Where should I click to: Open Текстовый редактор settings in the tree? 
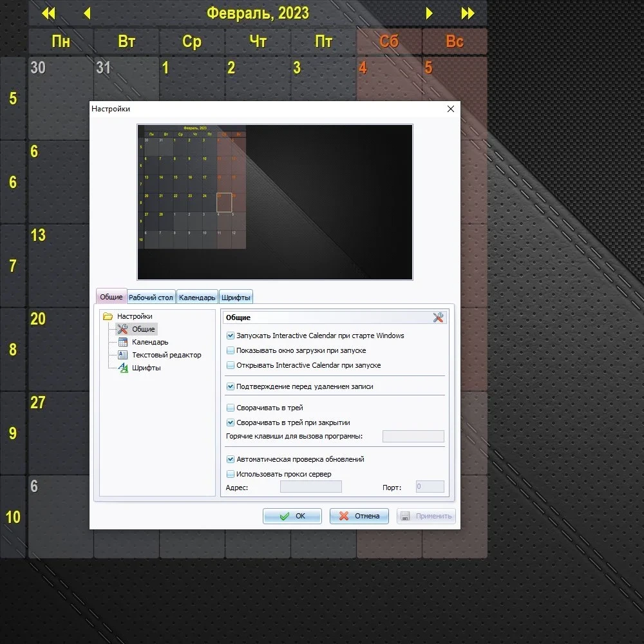pyautogui.click(x=159, y=355)
